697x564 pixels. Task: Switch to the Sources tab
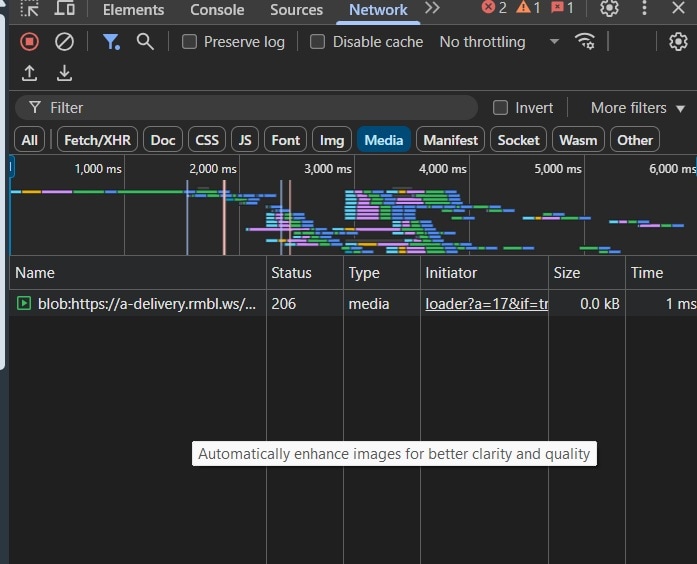(x=296, y=10)
